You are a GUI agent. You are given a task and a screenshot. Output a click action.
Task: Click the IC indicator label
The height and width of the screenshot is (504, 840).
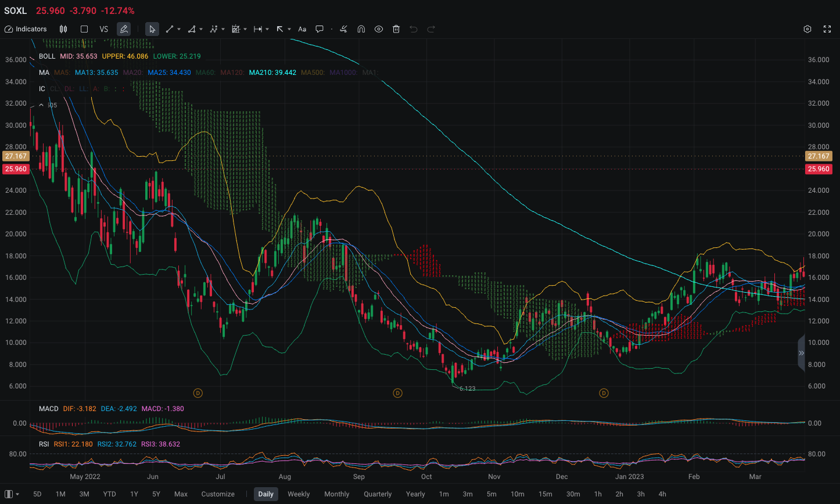click(x=42, y=89)
